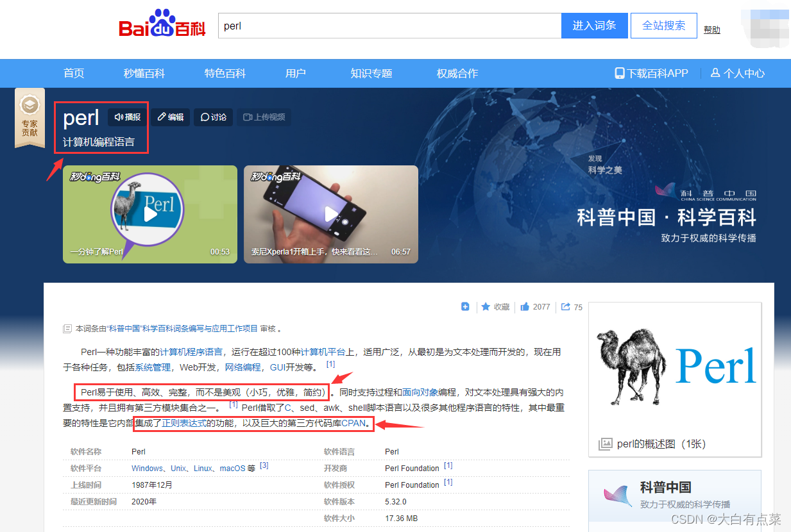Click the document icon before 本词条由

click(67, 329)
